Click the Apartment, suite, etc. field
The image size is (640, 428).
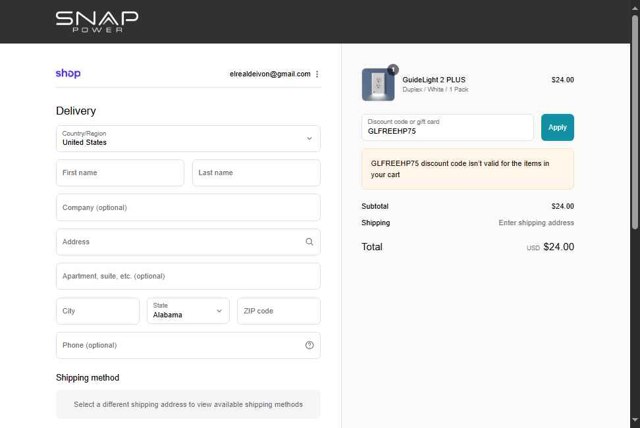pyautogui.click(x=188, y=276)
